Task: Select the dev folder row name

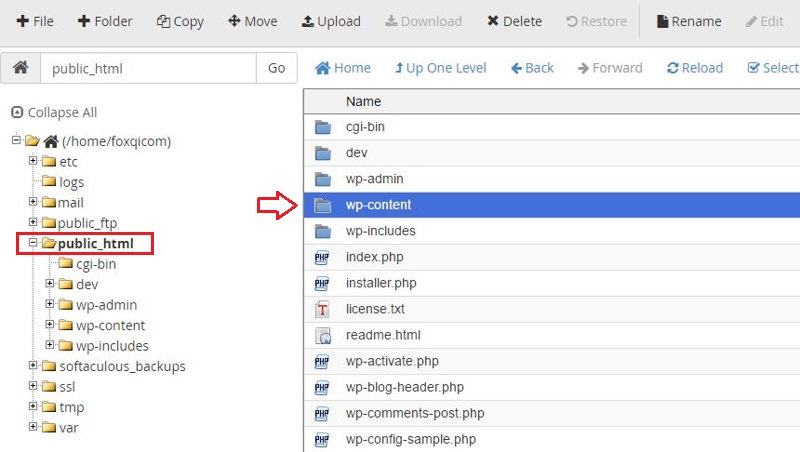Action: [357, 153]
